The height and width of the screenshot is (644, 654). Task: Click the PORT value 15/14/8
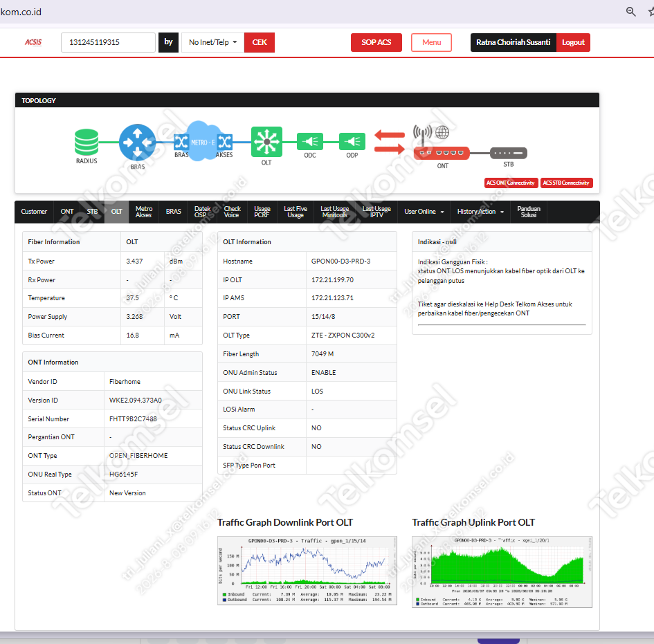tap(323, 317)
